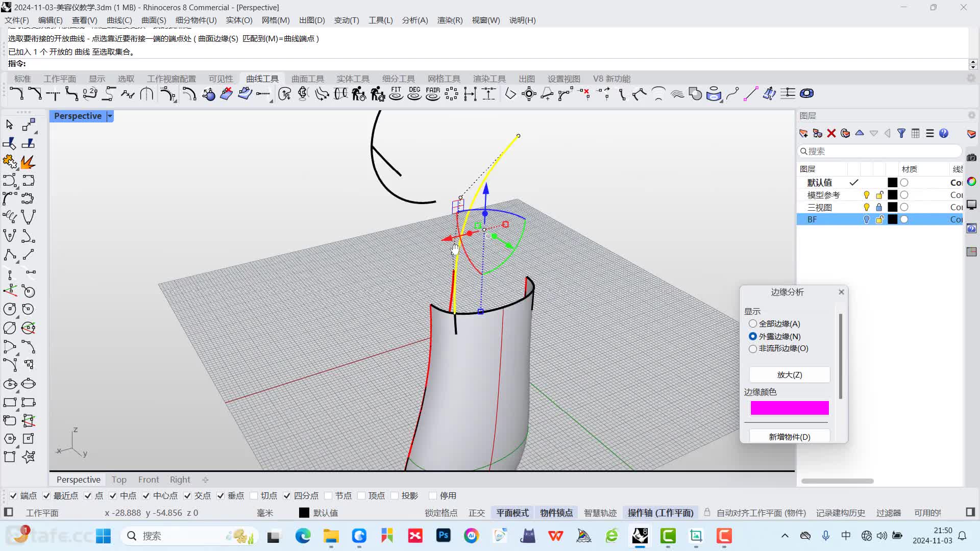
Task: Click the 新增物件(D) button
Action: (x=790, y=437)
